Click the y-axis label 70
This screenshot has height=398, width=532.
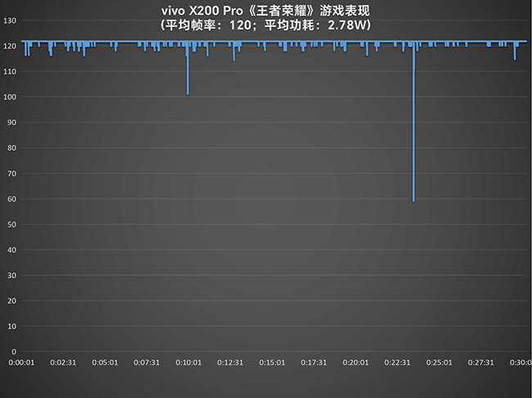[x=12, y=174]
